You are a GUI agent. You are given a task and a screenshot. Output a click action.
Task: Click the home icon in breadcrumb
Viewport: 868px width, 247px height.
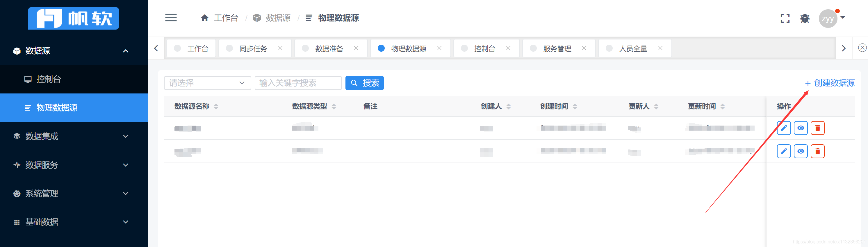click(204, 18)
